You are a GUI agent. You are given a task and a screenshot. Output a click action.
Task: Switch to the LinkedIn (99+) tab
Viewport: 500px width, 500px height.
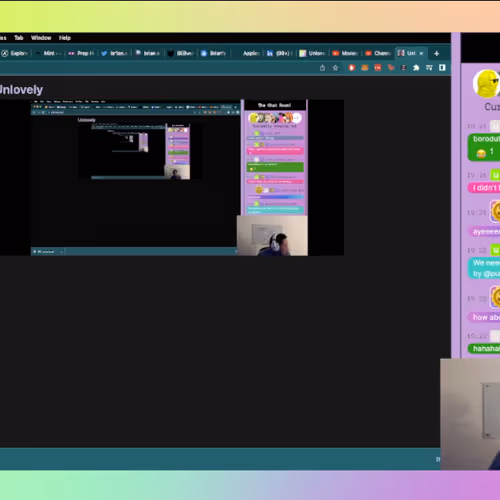(x=279, y=53)
